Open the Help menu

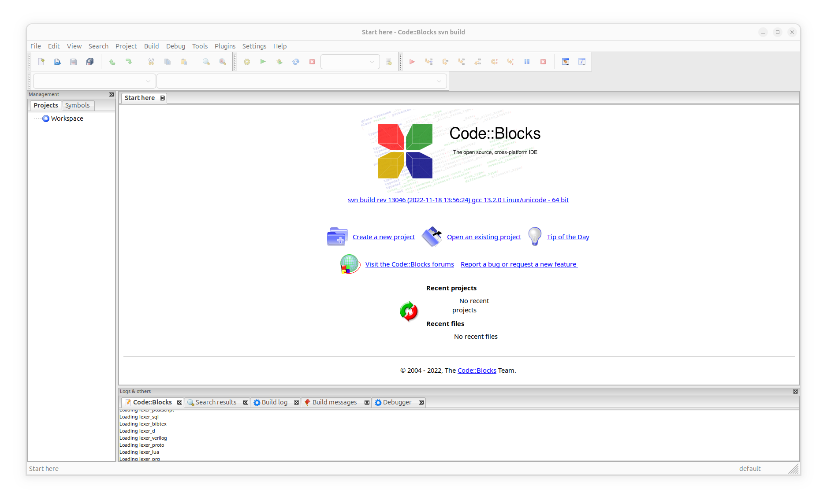click(x=280, y=46)
